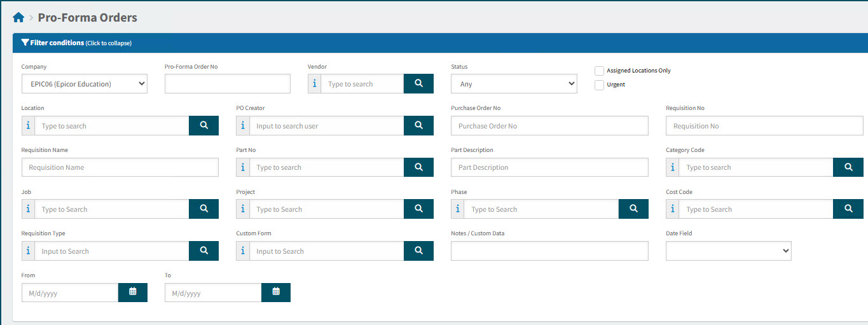868x325 pixels.
Task: Click the Category Code search magnifier
Action: click(x=848, y=167)
